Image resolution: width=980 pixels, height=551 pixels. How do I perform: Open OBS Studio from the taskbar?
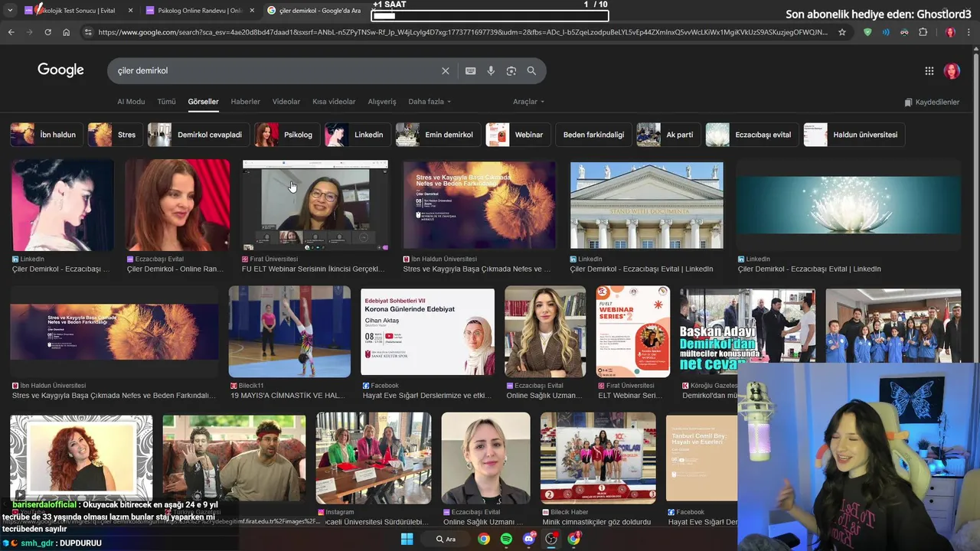click(x=551, y=539)
